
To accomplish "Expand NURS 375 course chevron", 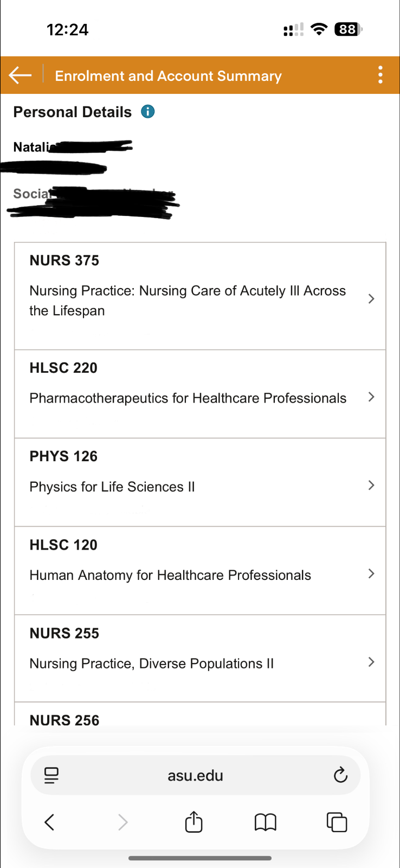I will (371, 299).
